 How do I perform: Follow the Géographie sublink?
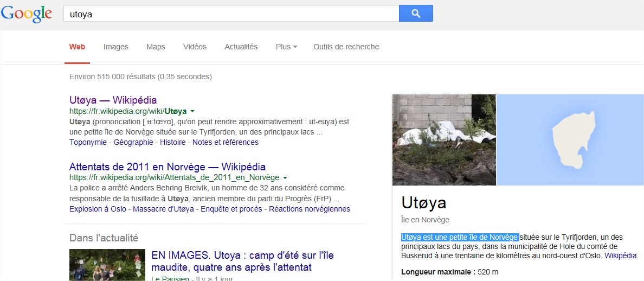click(133, 142)
